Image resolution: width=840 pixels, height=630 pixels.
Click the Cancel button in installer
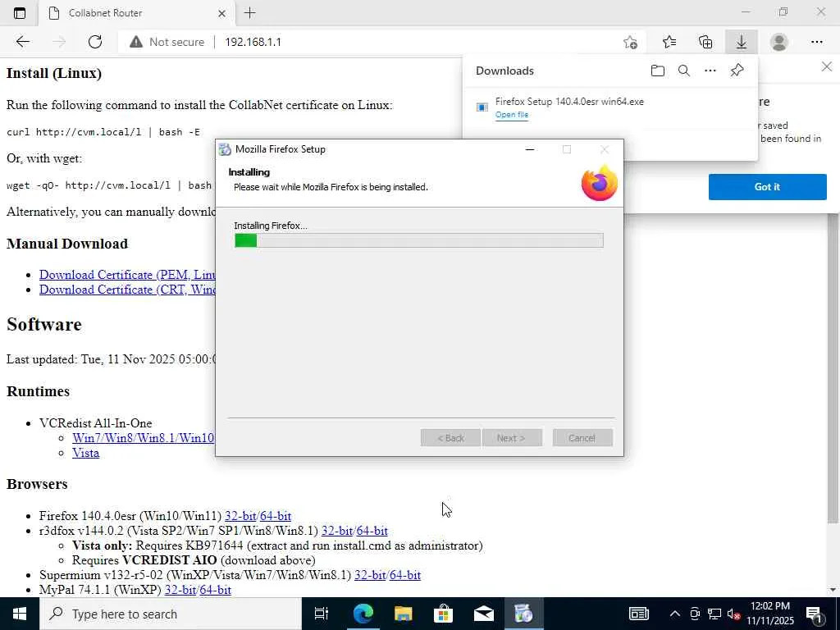tap(582, 438)
